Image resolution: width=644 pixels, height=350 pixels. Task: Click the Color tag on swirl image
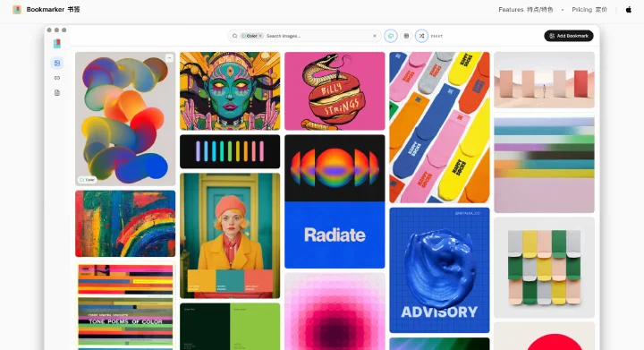click(87, 180)
